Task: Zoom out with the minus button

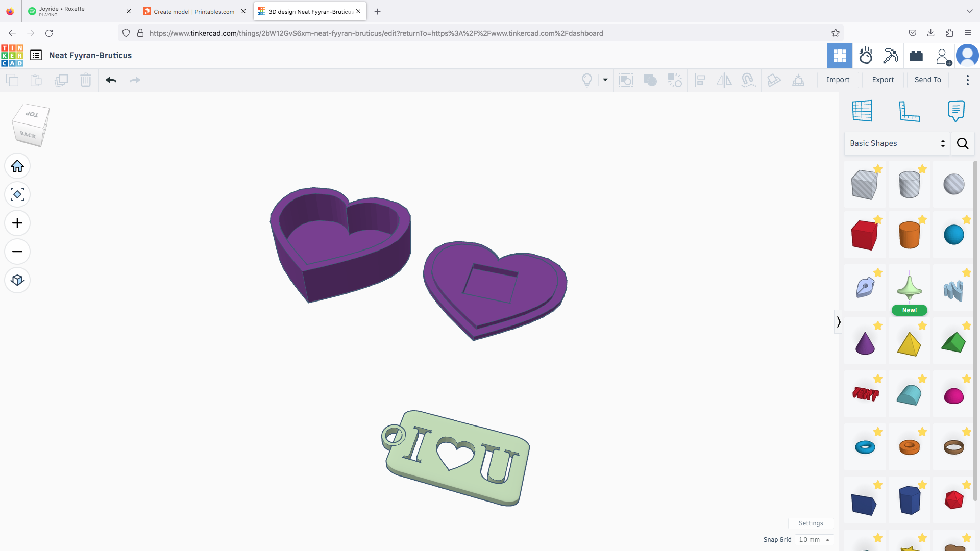Action: point(17,252)
